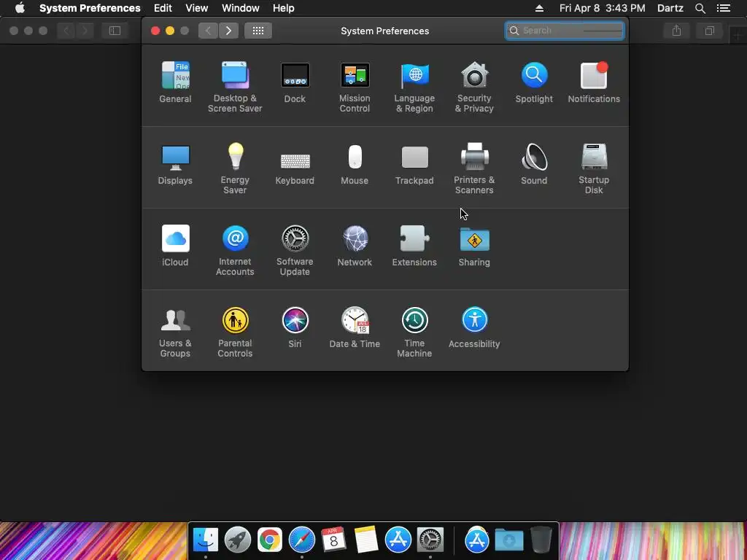Open the blue App Store icon in the Dock
The width and height of the screenshot is (747, 560).
click(x=398, y=540)
